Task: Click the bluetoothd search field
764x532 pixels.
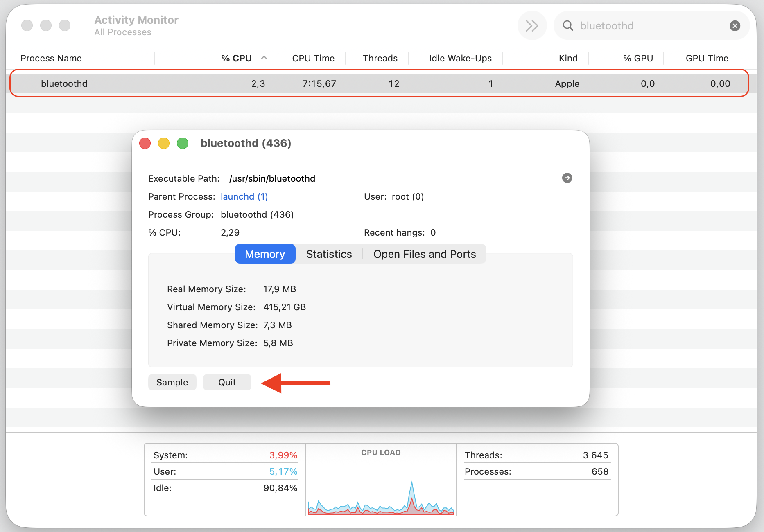Action: pyautogui.click(x=651, y=26)
